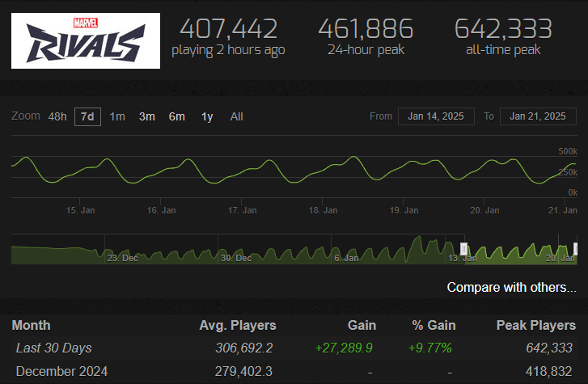Select the 48h zoom range
The image size is (588, 384).
click(x=57, y=116)
